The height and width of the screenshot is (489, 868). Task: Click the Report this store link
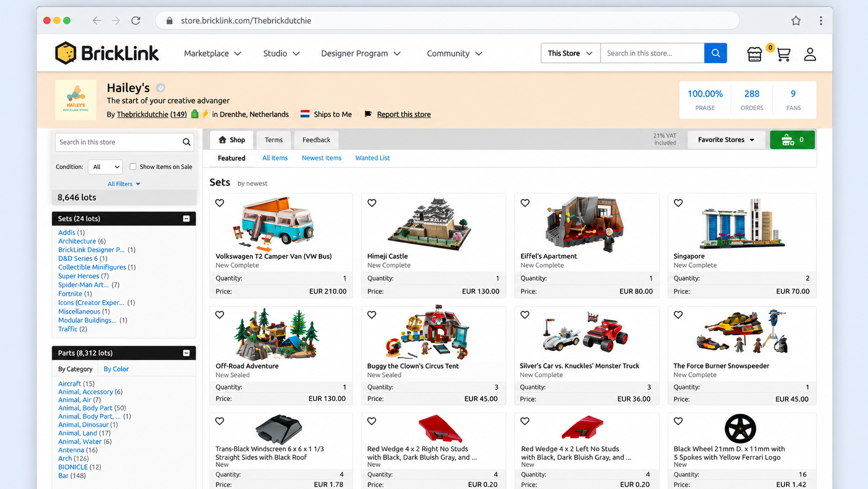[404, 114]
